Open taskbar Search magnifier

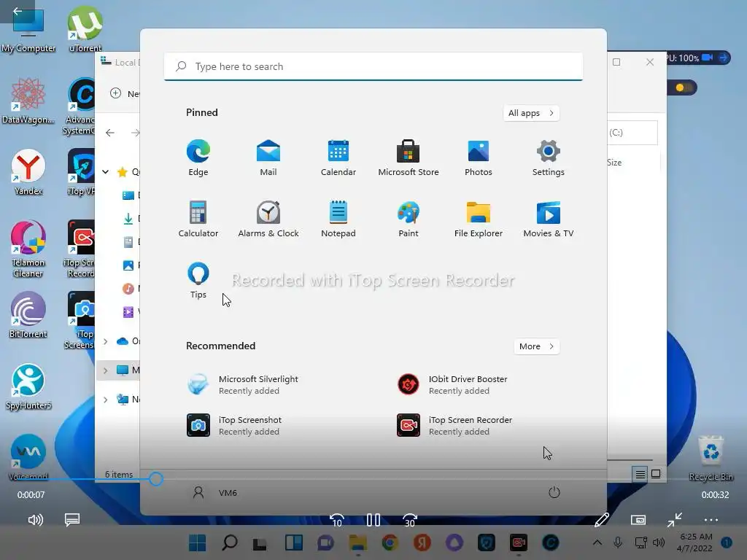point(230,542)
